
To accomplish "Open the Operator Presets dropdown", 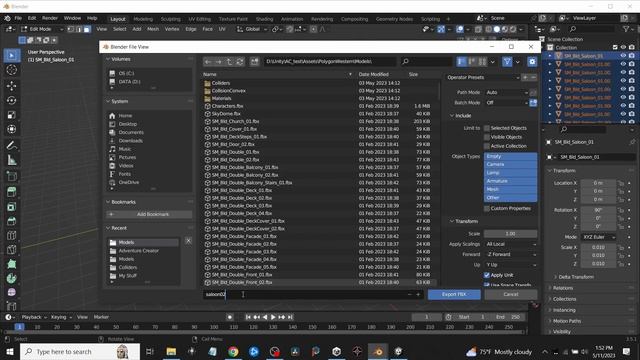I will (x=483, y=77).
